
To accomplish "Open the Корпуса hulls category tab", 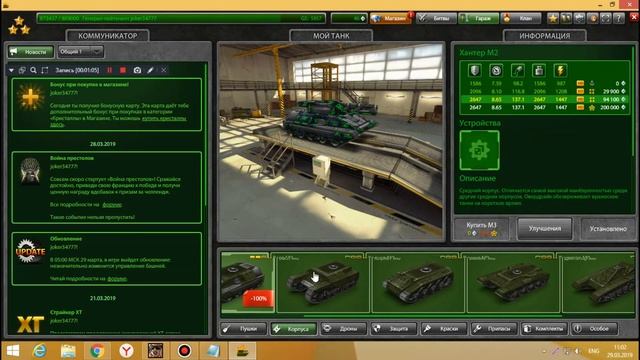I will pos(293,329).
